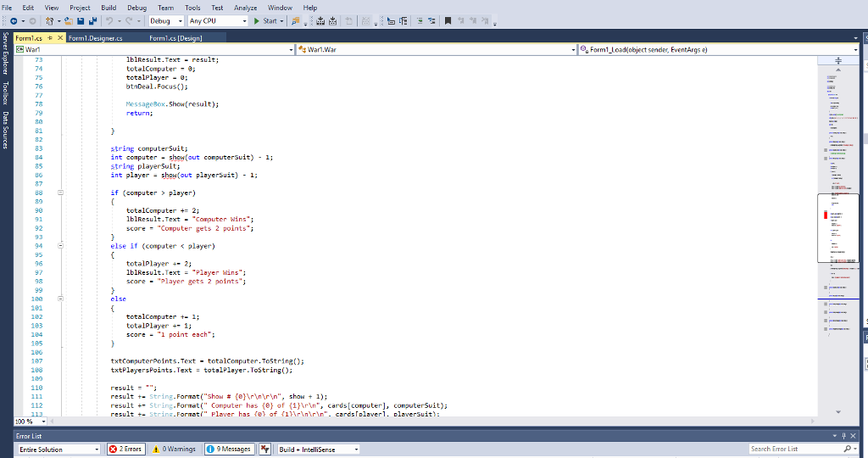The image size is (868, 458).
Task: Click the Next Bookmark icon
Action: [473, 21]
